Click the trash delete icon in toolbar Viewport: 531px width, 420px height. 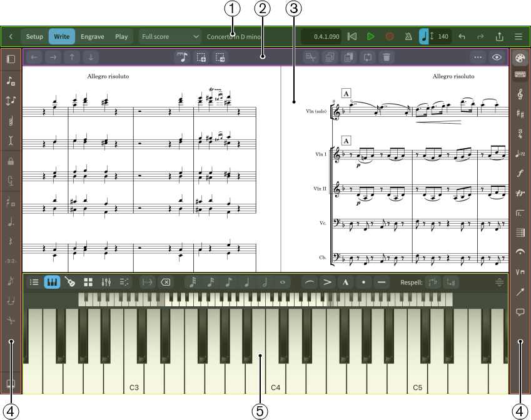click(x=387, y=57)
